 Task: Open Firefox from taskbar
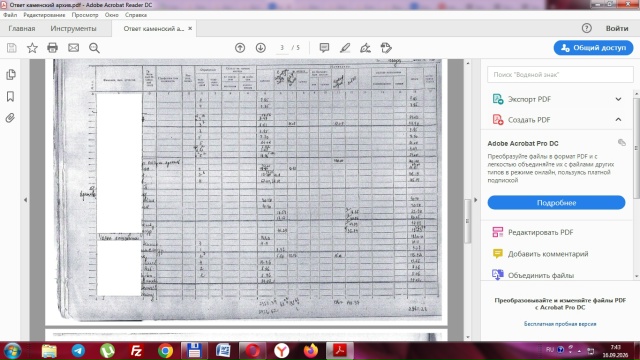click(311, 351)
